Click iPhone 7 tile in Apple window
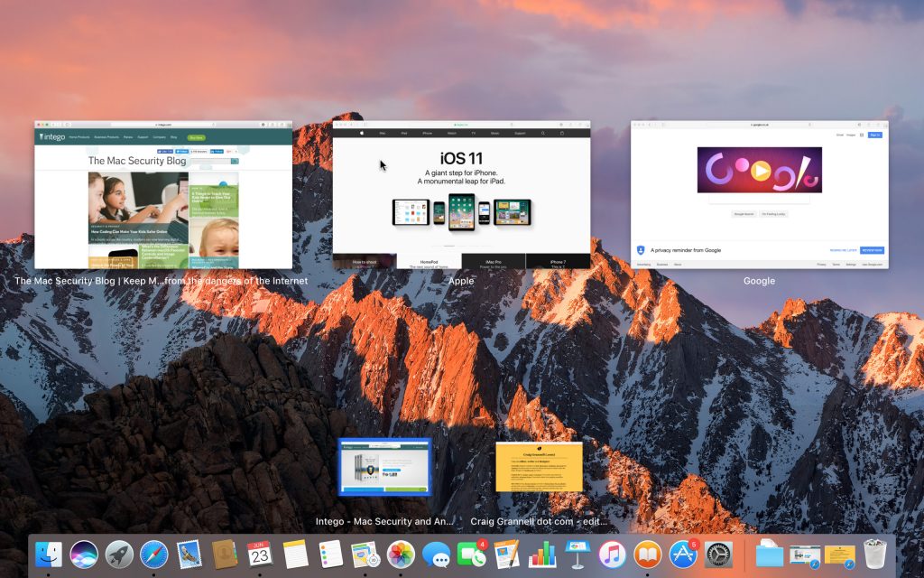The width and height of the screenshot is (924, 578). tap(558, 261)
